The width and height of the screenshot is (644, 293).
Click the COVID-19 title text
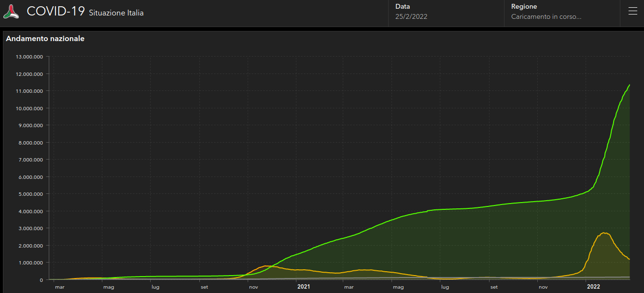56,12
